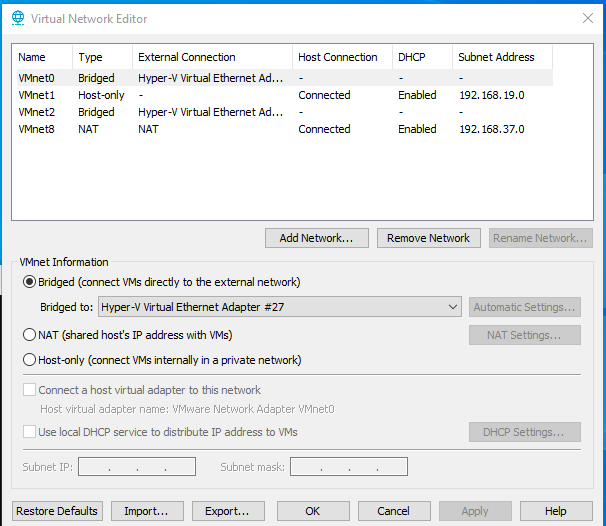Toggle Use local DHCP service checkbox
The width and height of the screenshot is (606, 526).
click(x=29, y=431)
